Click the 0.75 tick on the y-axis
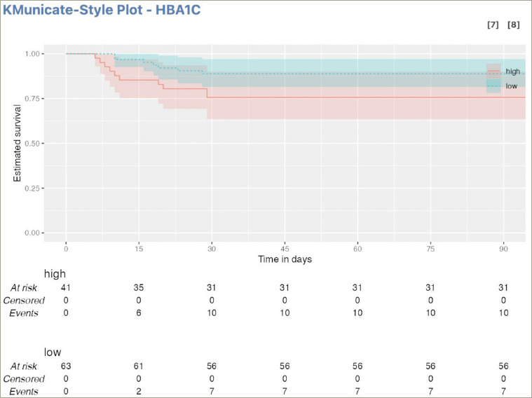 [x=33, y=99]
